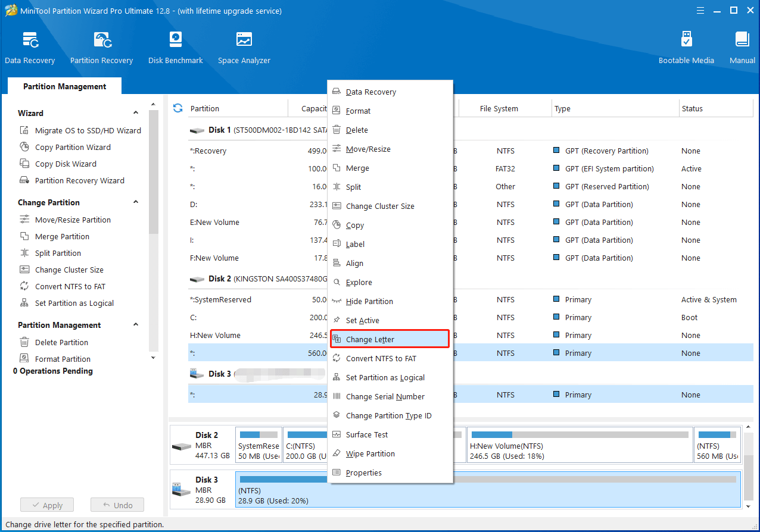
Task: Select H:New Volume block in disk map
Action: pos(580,445)
